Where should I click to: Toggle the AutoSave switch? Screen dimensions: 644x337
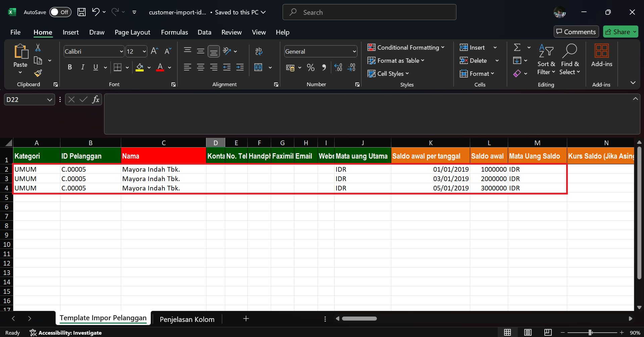tap(60, 12)
